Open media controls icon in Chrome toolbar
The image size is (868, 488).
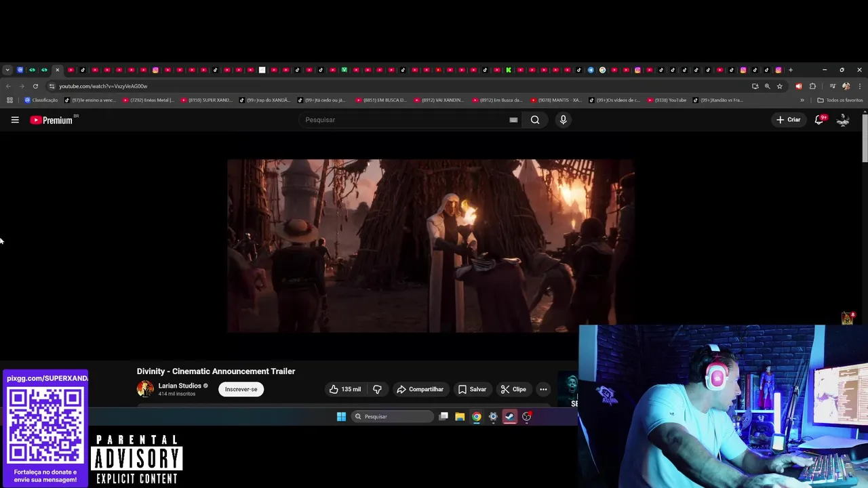coord(833,86)
